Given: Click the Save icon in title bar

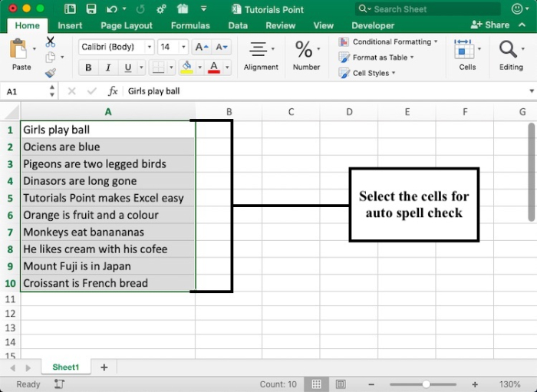Looking at the screenshot, I should [91, 9].
